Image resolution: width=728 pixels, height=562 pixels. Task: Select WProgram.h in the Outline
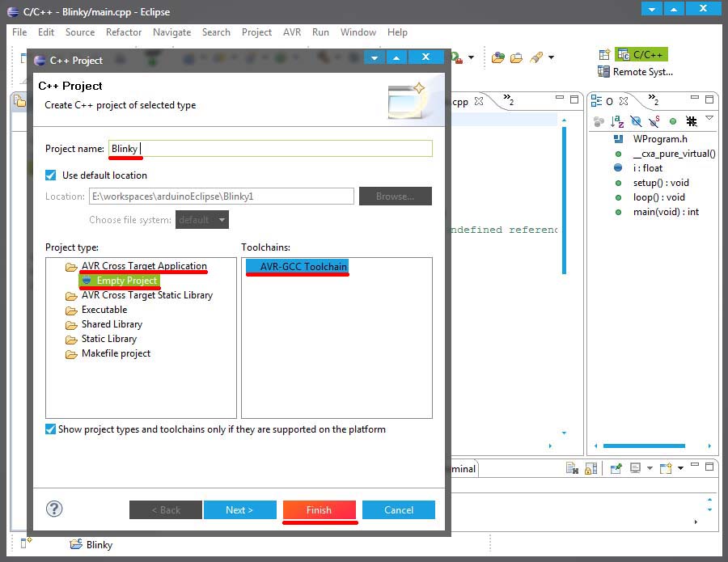tap(660, 139)
